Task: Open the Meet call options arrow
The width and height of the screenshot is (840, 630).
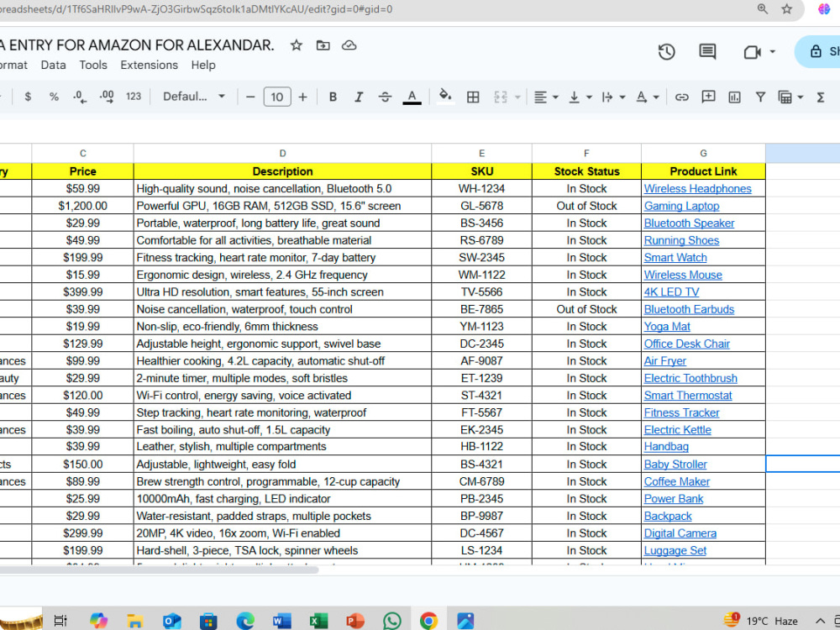Action: click(773, 52)
